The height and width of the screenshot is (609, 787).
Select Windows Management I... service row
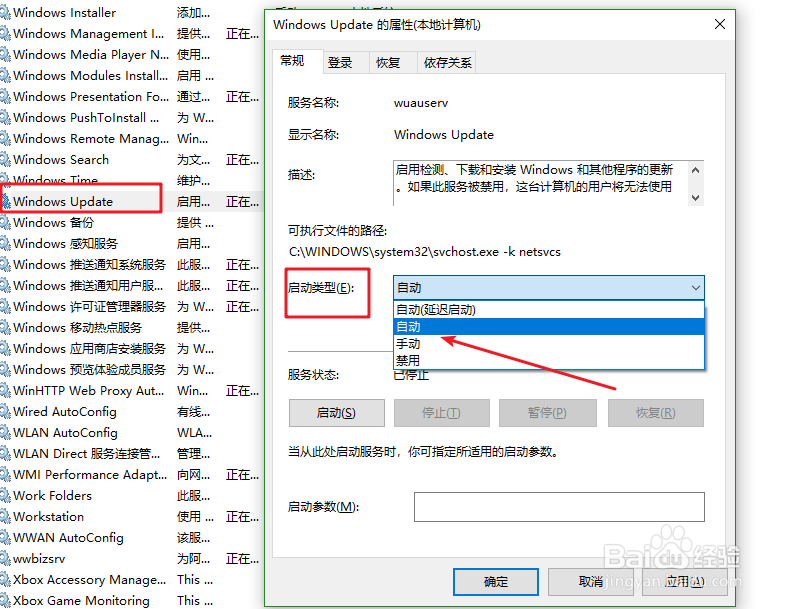tap(130, 34)
